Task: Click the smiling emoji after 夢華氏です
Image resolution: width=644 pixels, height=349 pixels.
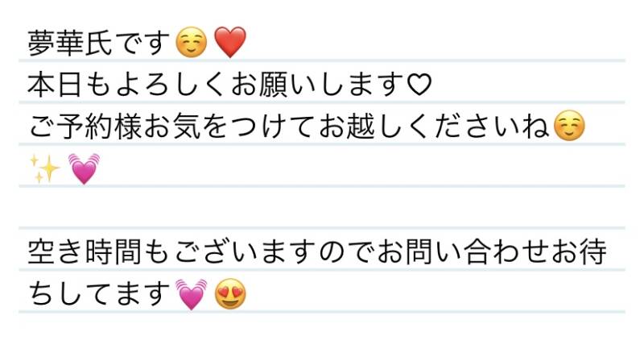Action: (x=192, y=43)
